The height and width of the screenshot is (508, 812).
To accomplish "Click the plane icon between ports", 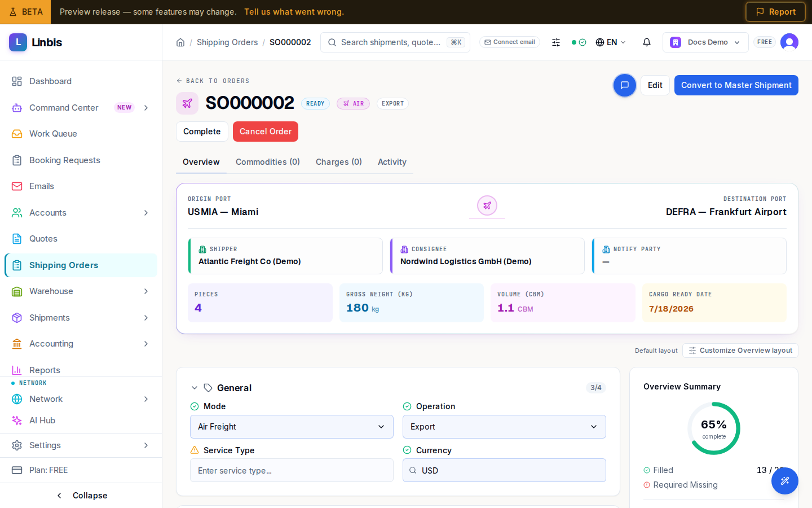I will (487, 205).
